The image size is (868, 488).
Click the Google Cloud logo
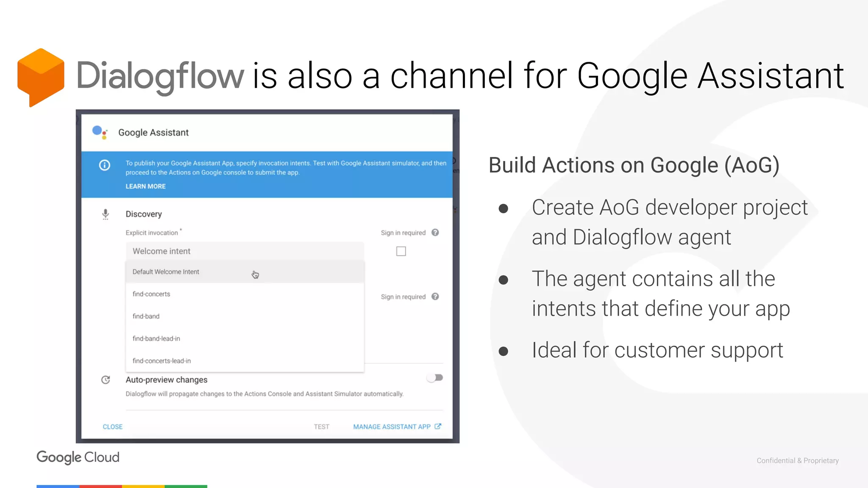tap(78, 457)
